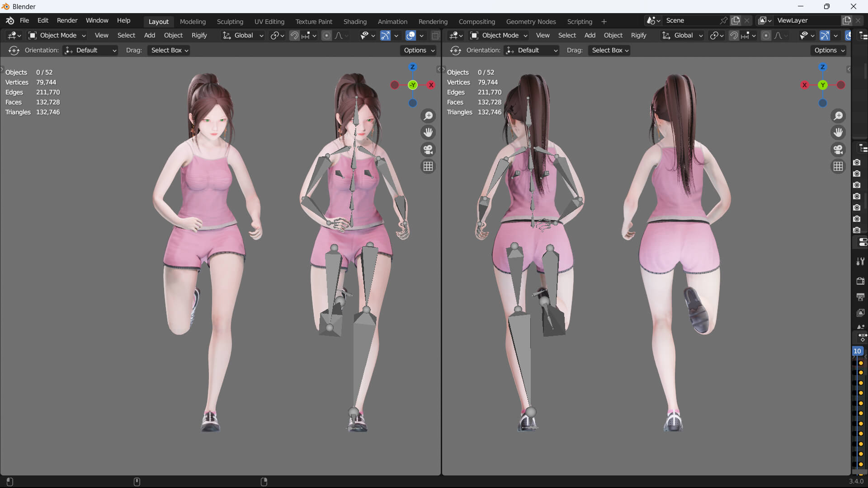Image resolution: width=868 pixels, height=488 pixels.
Task: Open the Output properties tab icon
Action: (860, 297)
